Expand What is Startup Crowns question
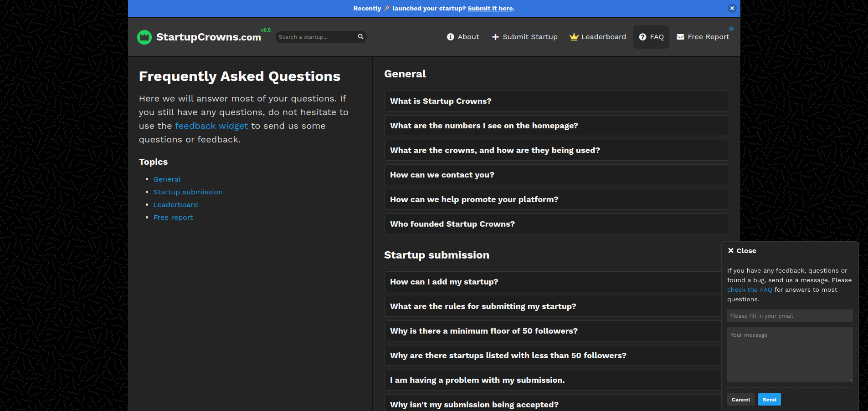The height and width of the screenshot is (411, 868). [556, 101]
